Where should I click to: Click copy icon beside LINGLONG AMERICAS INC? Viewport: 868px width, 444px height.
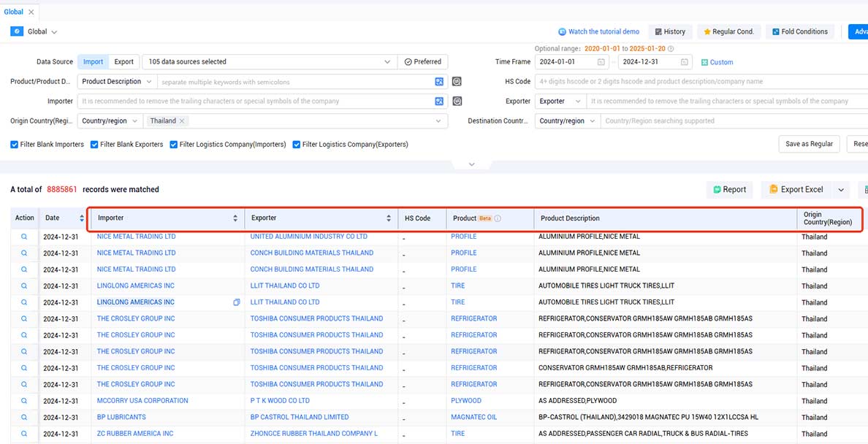click(x=237, y=302)
